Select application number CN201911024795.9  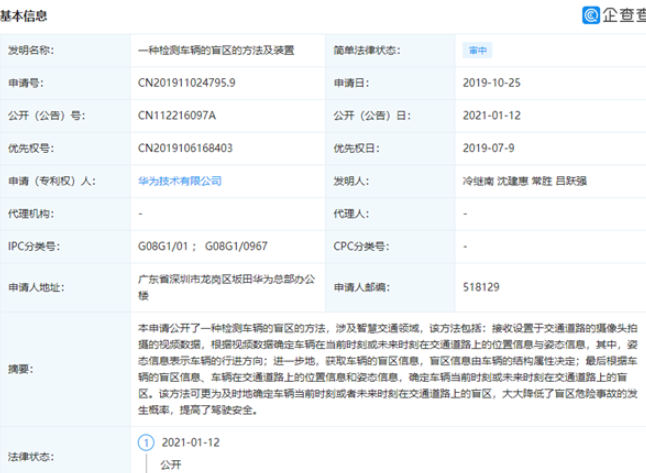coord(187,83)
